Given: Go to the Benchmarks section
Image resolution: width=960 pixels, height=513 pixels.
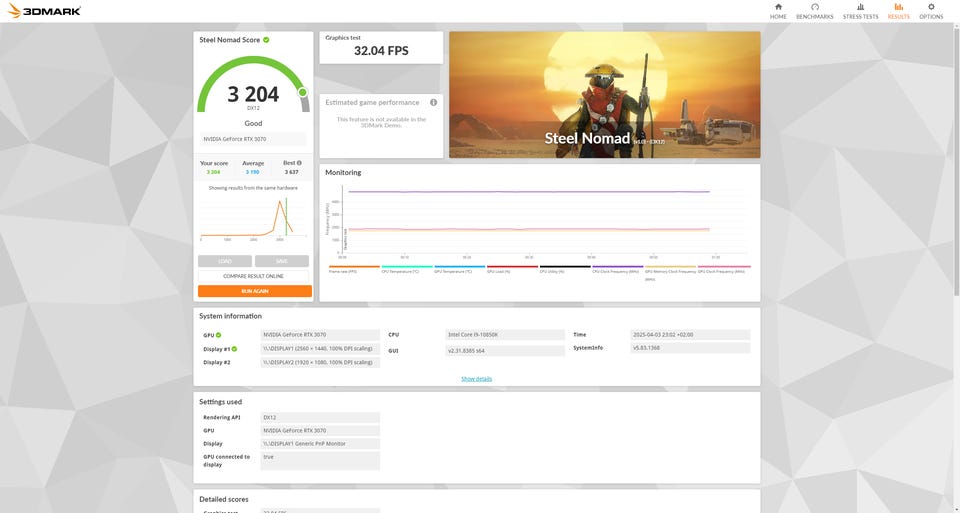Looking at the screenshot, I should 814,11.
